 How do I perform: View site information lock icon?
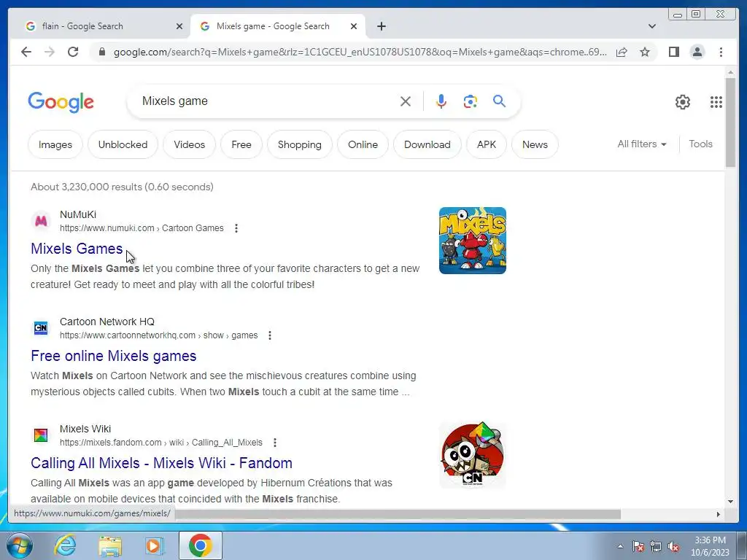101,52
